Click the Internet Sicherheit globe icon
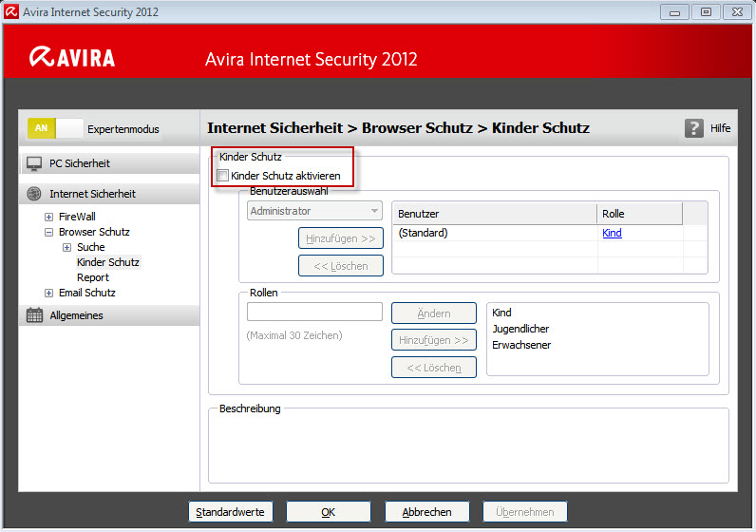 34,194
